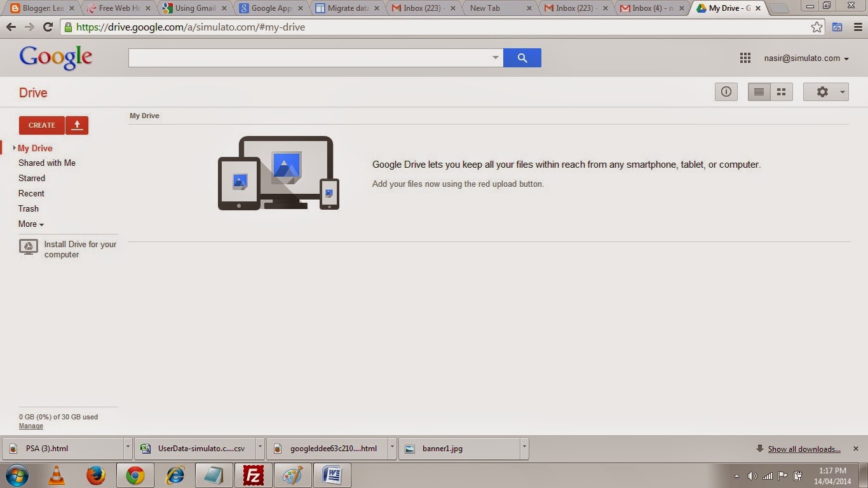Open Microsoft Word from taskbar
The image size is (868, 488).
(332, 475)
